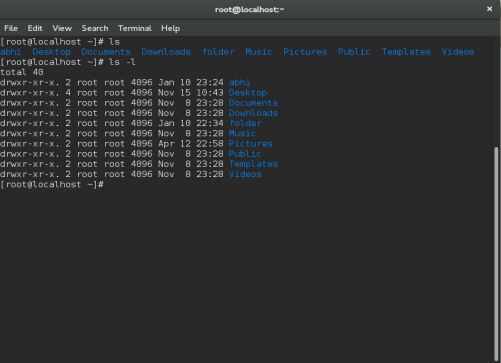Click the vertical scrollbar thumb
501x363 pixels.
pos(497,253)
